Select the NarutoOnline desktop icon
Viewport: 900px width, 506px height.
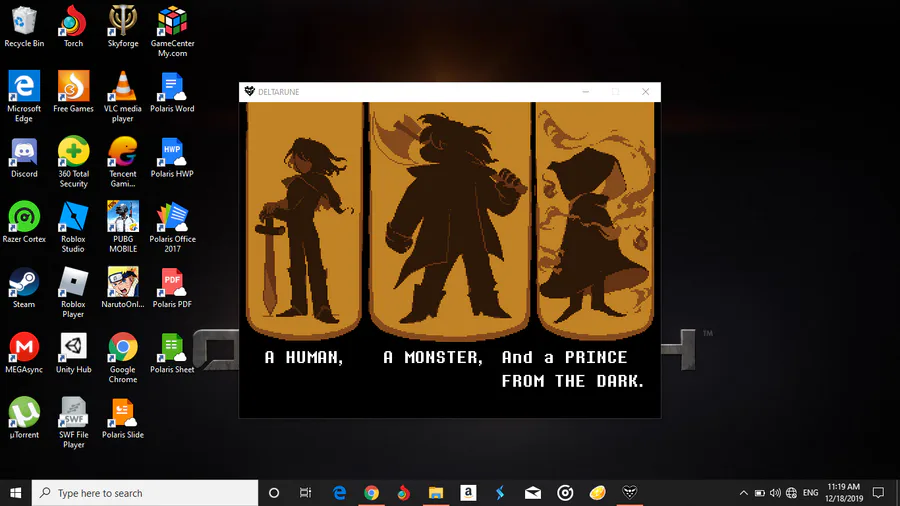pyautogui.click(x=123, y=287)
